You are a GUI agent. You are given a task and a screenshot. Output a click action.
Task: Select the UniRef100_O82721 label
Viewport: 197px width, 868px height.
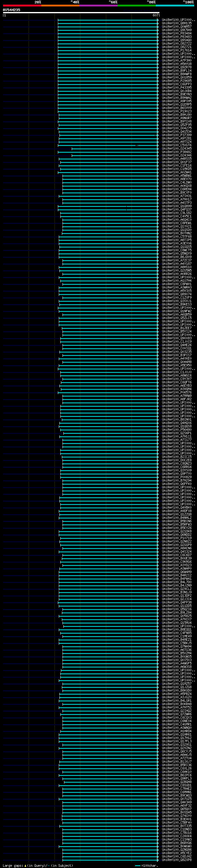[177, 47]
